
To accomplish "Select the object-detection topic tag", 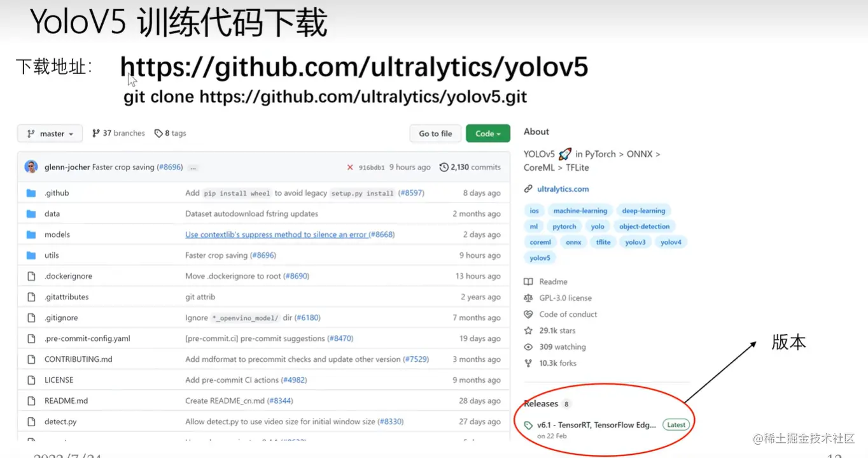I will click(645, 227).
